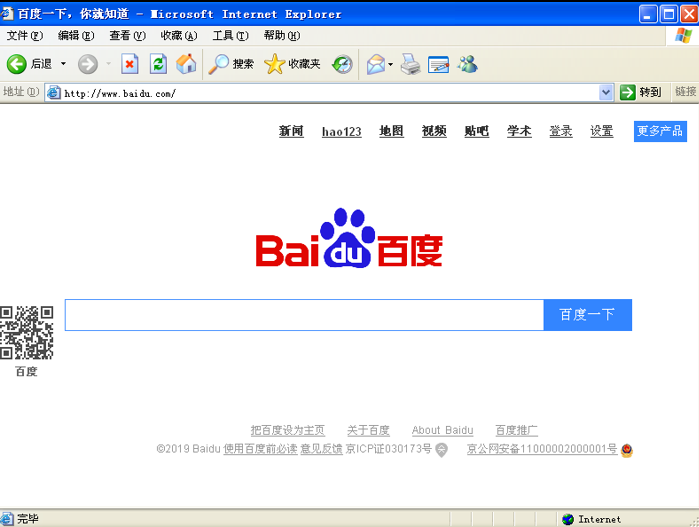
Task: Click the grey Forward arrow button
Action: [x=88, y=64]
